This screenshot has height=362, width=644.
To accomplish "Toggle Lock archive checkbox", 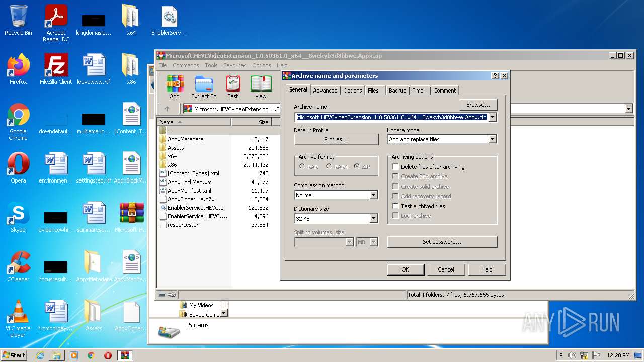I will [396, 216].
